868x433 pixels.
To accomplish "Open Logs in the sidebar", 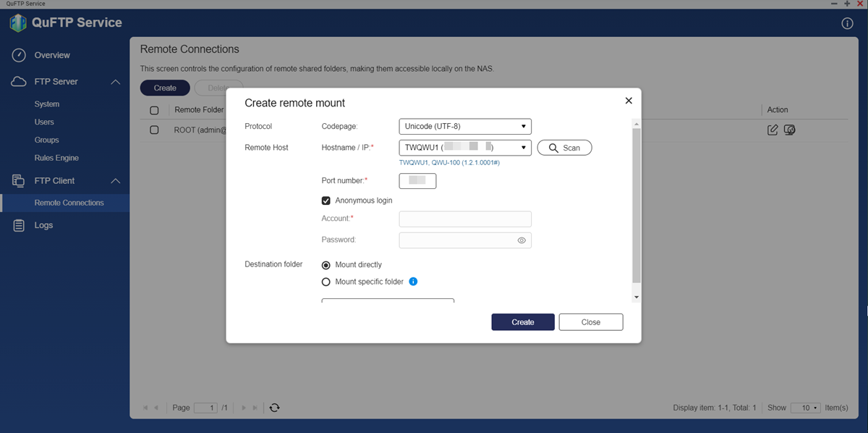I will (x=43, y=225).
